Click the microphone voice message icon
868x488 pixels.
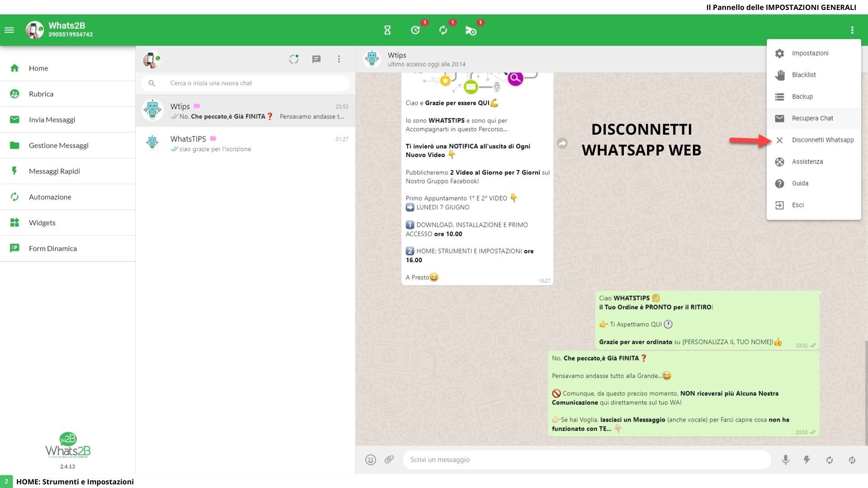786,460
